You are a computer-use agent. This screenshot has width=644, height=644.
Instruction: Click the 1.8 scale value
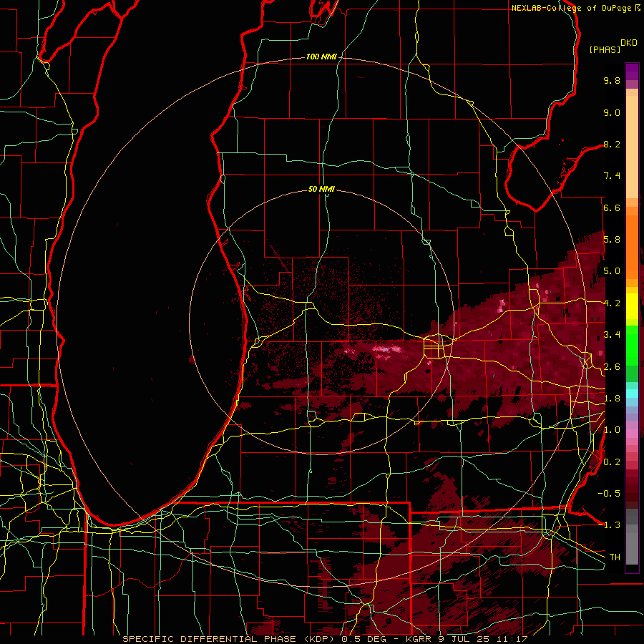click(612, 399)
